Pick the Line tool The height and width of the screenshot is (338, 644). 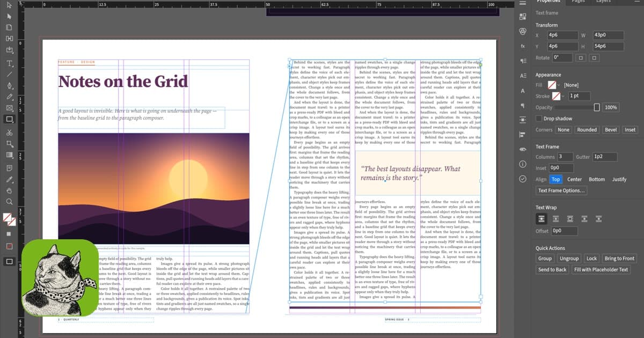tap(10, 75)
